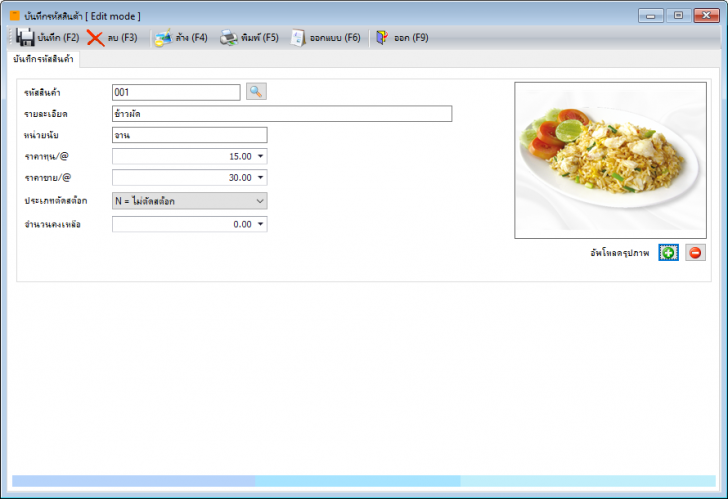Click the ประเภทตัดสต็อก label
The height and width of the screenshot is (499, 728).
click(56, 201)
